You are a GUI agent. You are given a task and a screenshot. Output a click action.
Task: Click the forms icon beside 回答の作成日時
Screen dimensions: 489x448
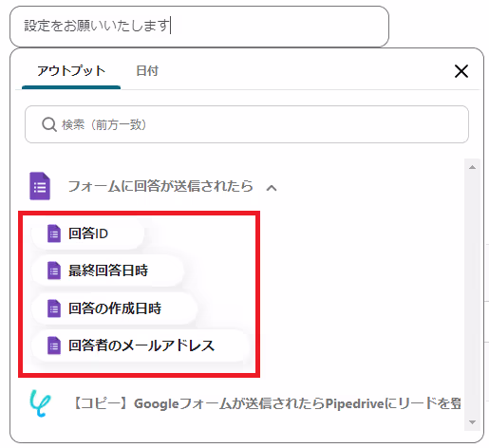point(54,308)
